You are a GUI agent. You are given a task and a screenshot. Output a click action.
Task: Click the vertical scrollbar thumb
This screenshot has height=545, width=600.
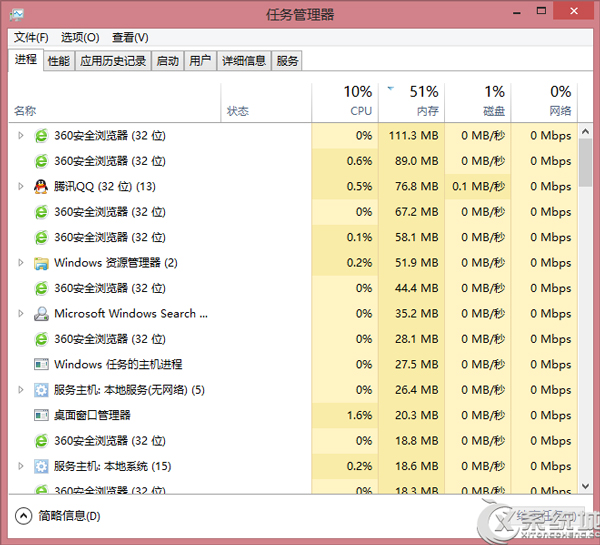point(585,163)
